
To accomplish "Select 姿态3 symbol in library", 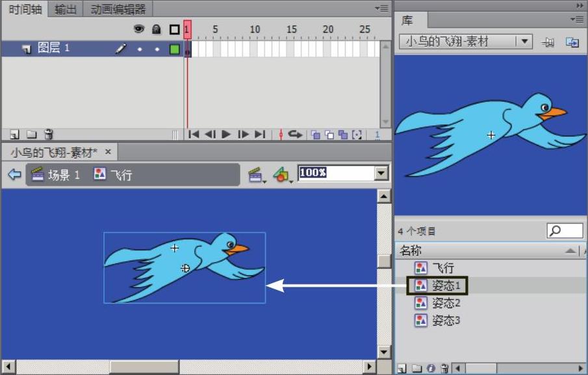I will [x=446, y=320].
